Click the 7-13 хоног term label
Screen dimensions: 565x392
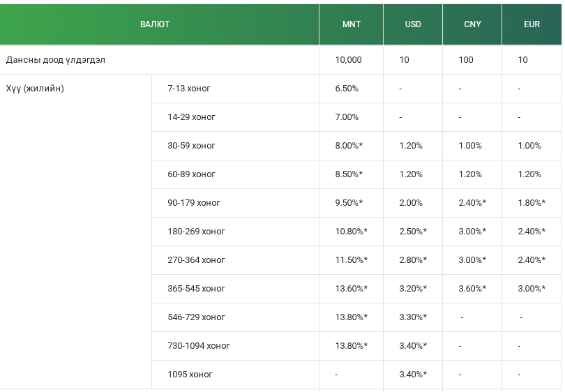(x=189, y=89)
